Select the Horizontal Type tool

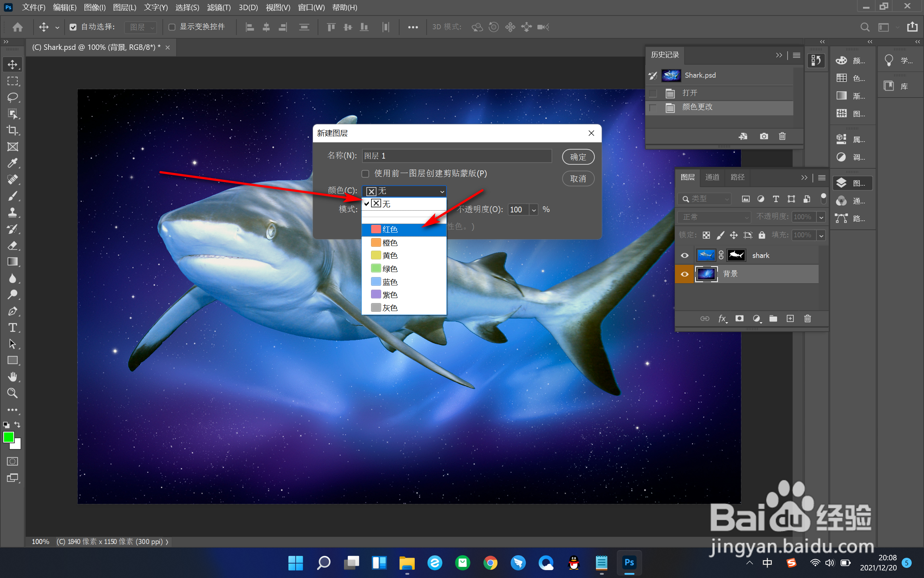(13, 328)
